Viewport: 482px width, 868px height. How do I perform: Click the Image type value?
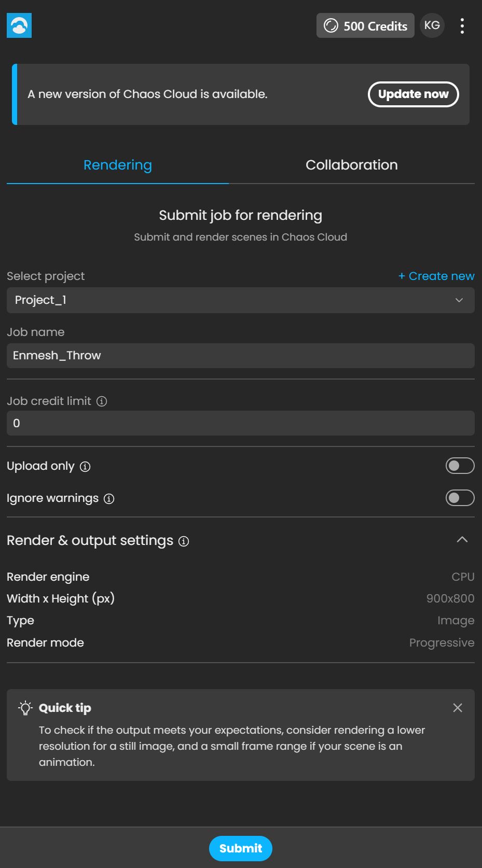coord(456,621)
